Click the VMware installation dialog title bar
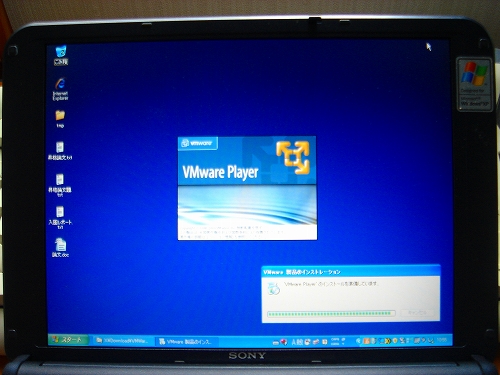The image size is (500, 375). click(x=351, y=272)
